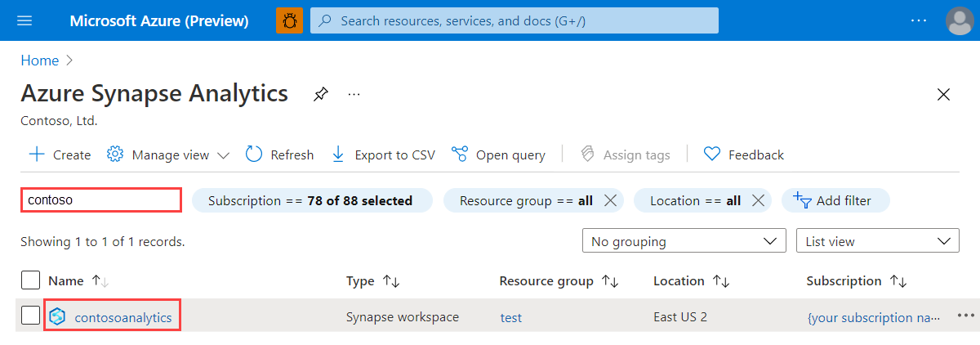The width and height of the screenshot is (980, 345).
Task: Open the Home breadcrumb link
Action: click(40, 60)
